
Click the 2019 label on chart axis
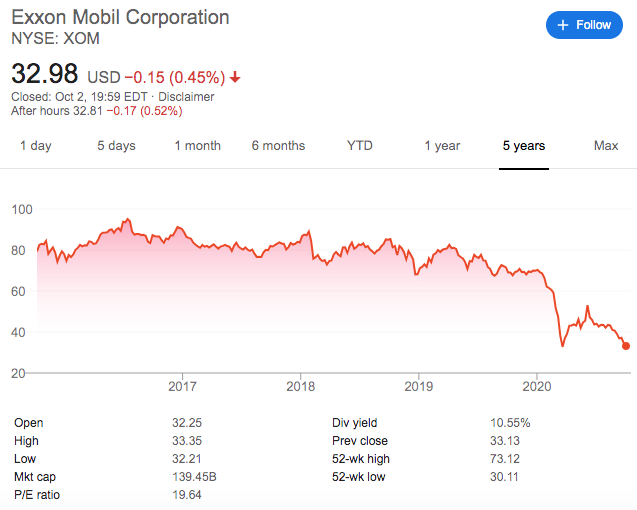click(418, 386)
